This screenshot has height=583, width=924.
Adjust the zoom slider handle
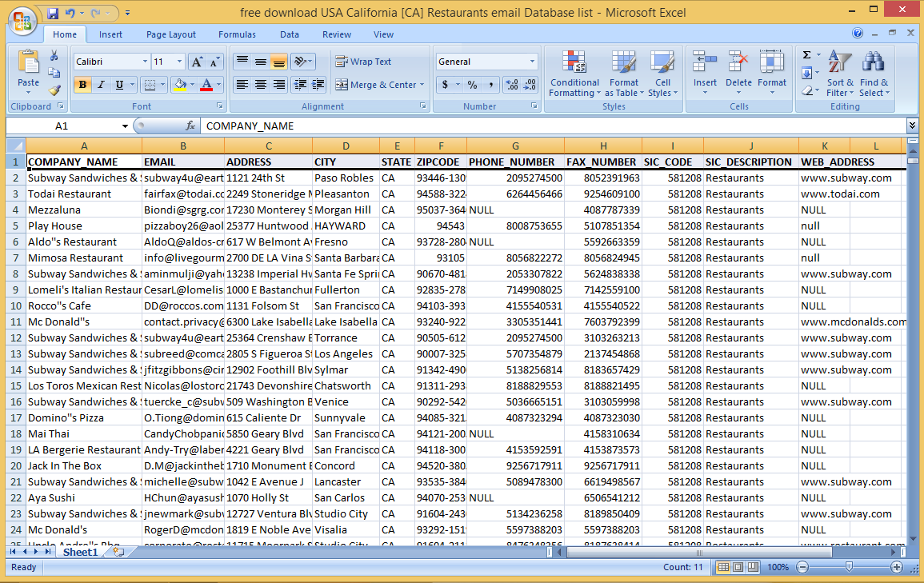pyautogui.click(x=849, y=566)
